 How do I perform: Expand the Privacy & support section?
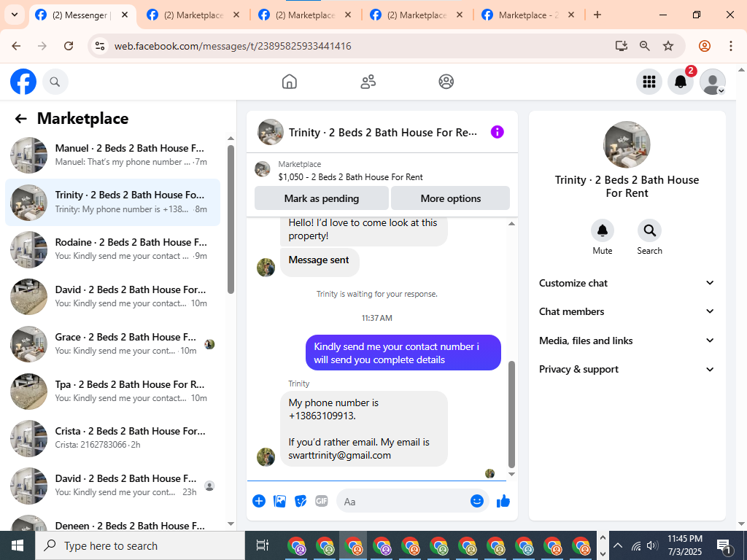(x=627, y=369)
